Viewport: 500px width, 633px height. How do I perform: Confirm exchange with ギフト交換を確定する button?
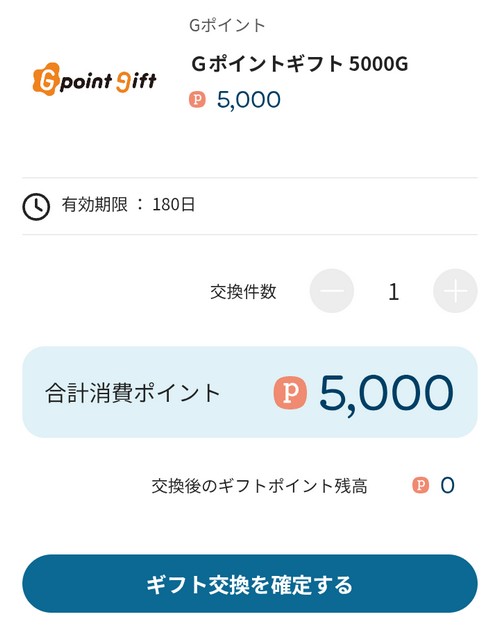point(250,584)
